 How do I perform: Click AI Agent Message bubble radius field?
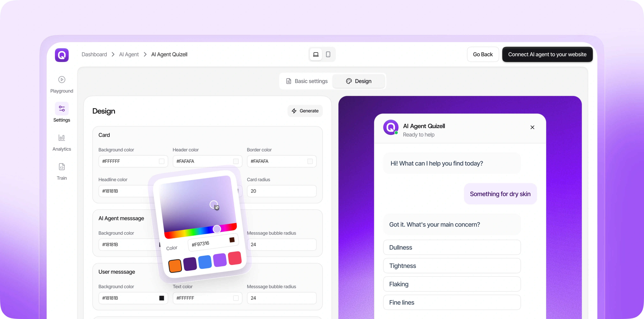click(x=282, y=245)
